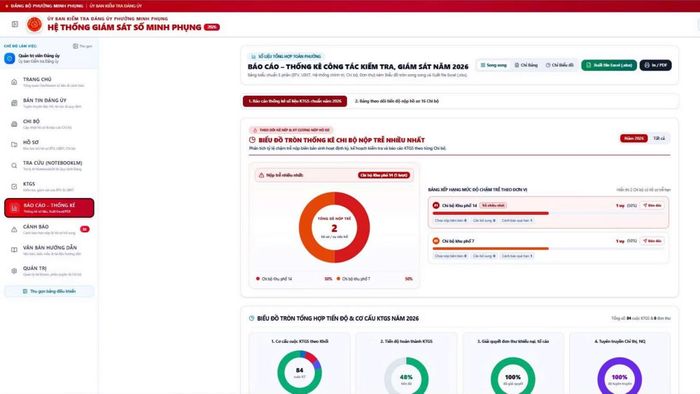Click icon beside Biểu Đồ Tròn Tổng Hợp Tiến Độ
Viewport: 700px width, 394px height.
pyautogui.click(x=251, y=319)
